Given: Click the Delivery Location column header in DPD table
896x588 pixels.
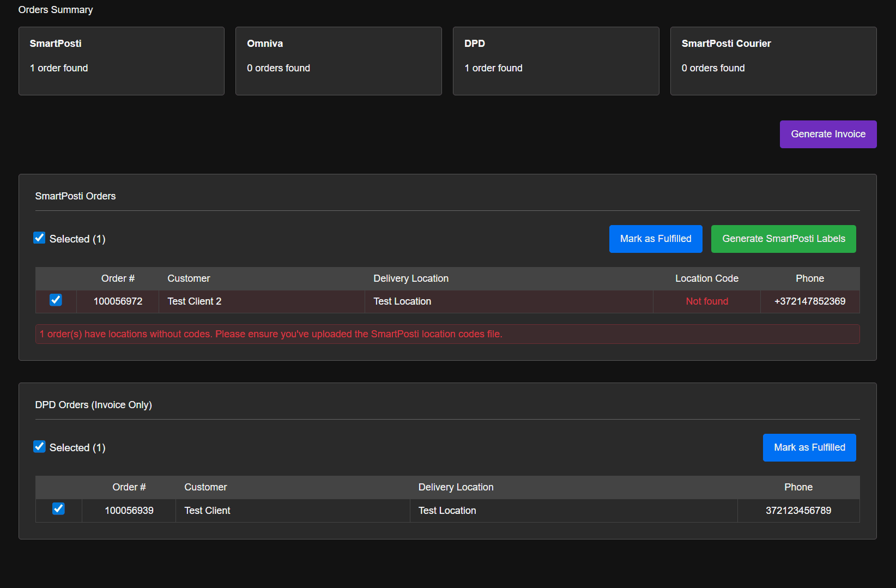Looking at the screenshot, I should tap(456, 487).
